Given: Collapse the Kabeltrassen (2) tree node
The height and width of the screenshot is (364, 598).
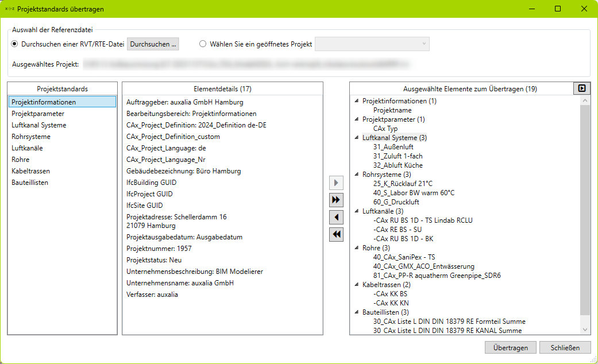Looking at the screenshot, I should [x=357, y=284].
